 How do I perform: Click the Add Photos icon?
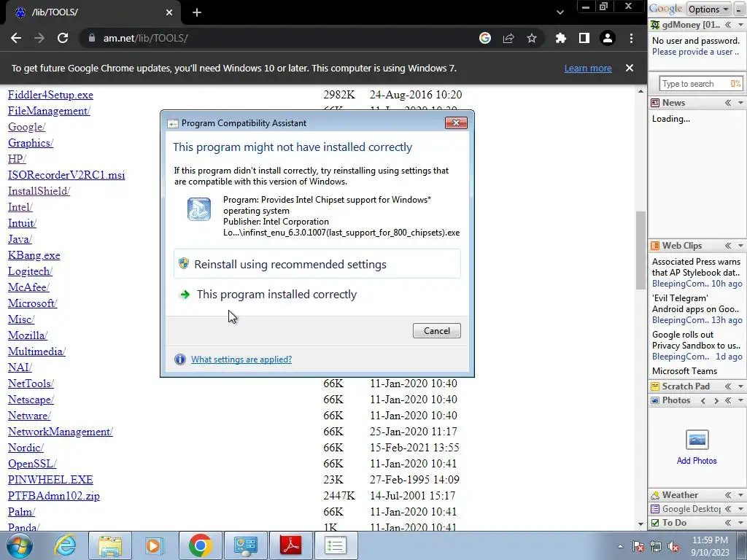click(x=697, y=439)
